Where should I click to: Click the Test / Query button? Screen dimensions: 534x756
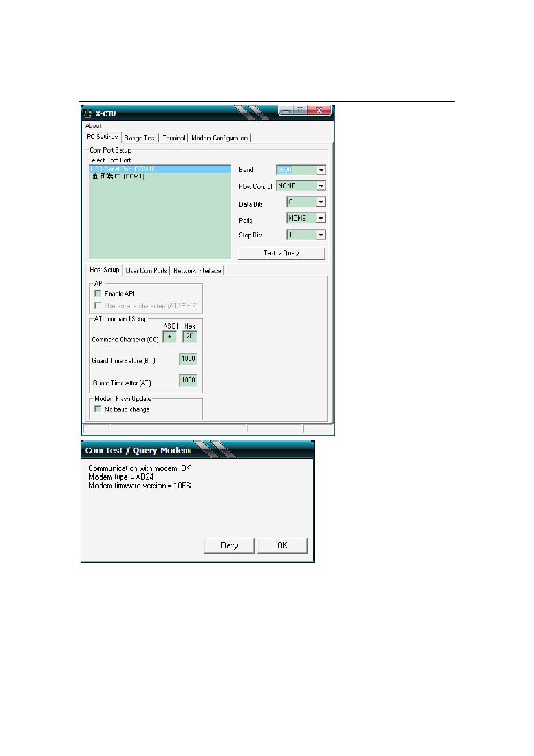pyautogui.click(x=281, y=253)
